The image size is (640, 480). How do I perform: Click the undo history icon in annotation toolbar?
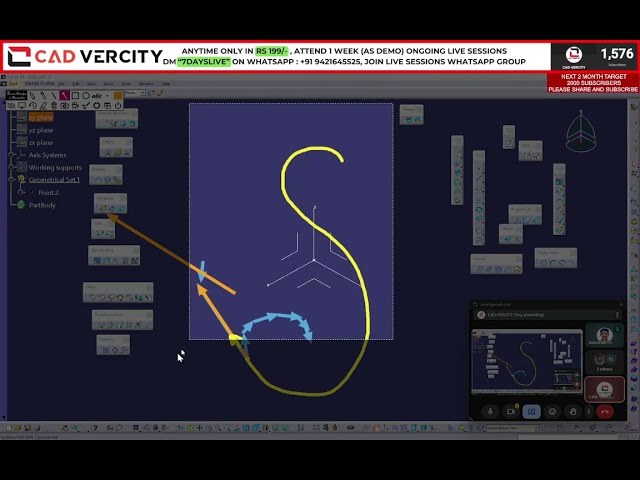point(33,106)
